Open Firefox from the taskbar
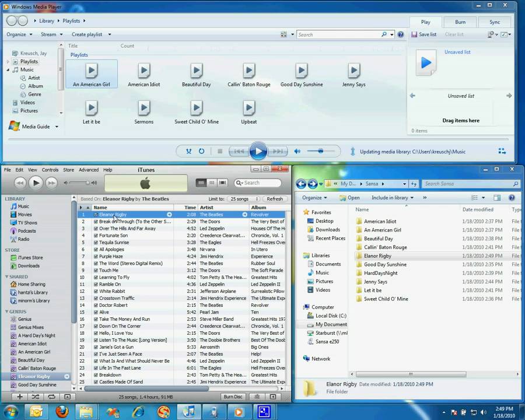525x420 pixels. click(x=62, y=412)
